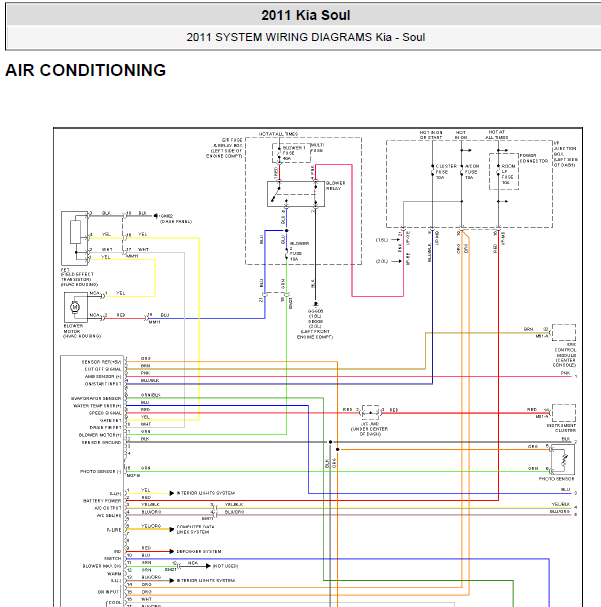Click the "2011 Kia Soul" page title
The image size is (601, 607).
click(x=305, y=15)
